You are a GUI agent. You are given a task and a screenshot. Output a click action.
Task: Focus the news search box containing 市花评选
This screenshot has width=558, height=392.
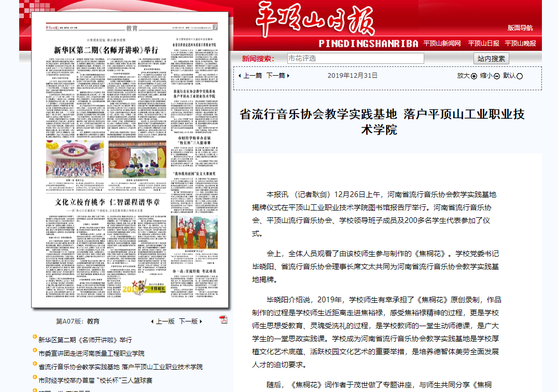point(356,59)
